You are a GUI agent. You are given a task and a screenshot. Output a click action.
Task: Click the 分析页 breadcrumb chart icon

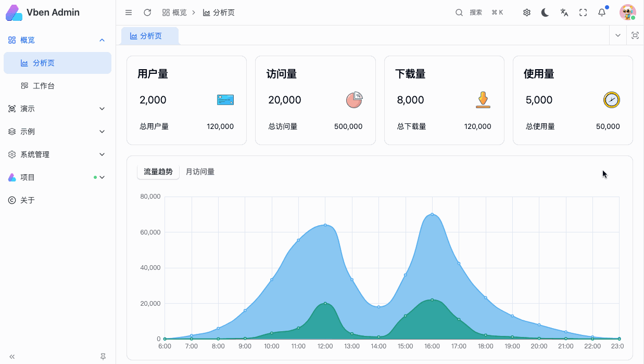207,12
